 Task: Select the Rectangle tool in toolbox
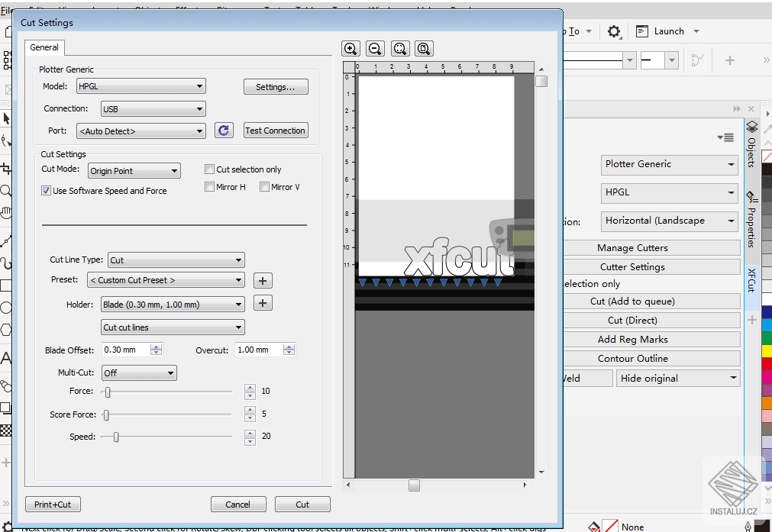click(6, 285)
